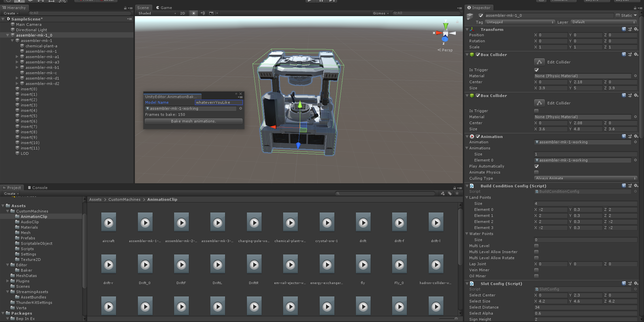Screen dimensions: 644x322
Task: Collapse the Transform component
Action: tap(467, 30)
